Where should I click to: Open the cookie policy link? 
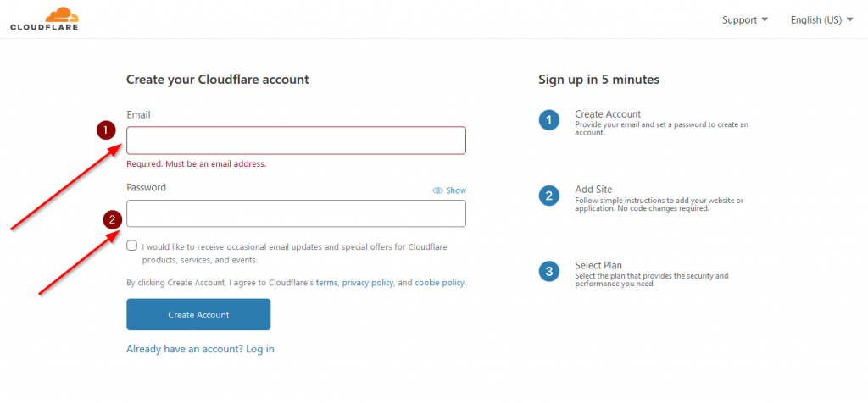pyautogui.click(x=440, y=283)
